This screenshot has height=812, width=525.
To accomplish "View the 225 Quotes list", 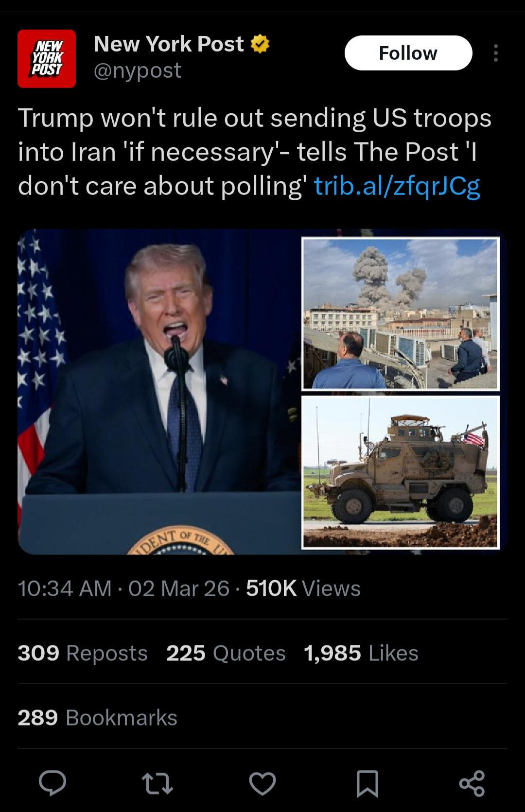I will click(226, 653).
